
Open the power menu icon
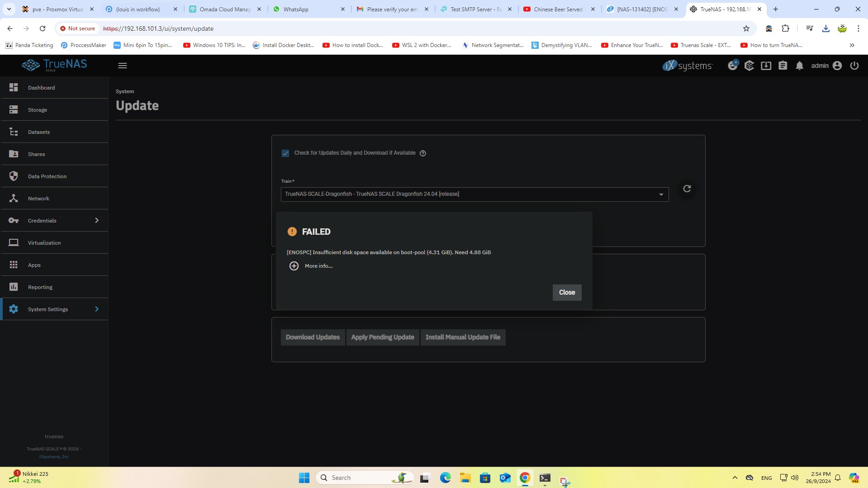pos(854,66)
